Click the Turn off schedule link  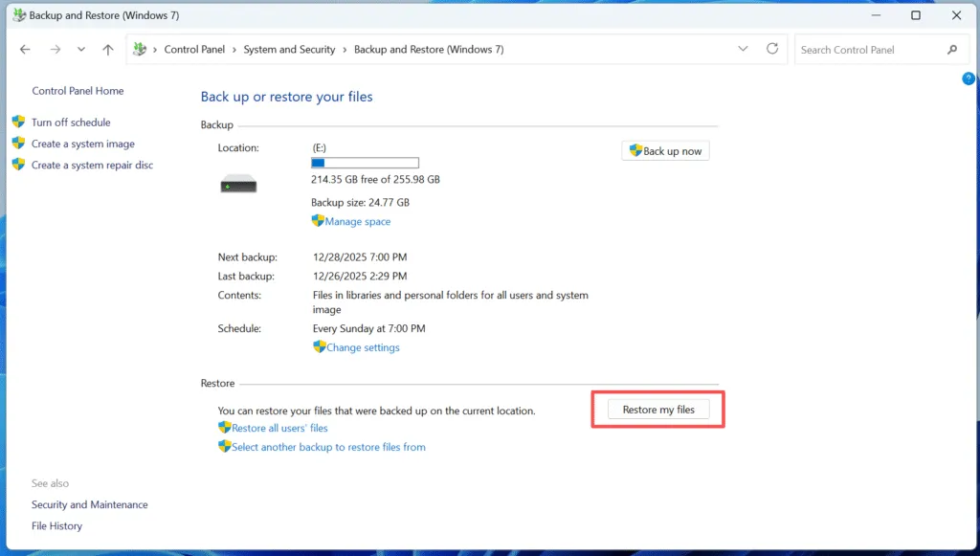69,122
